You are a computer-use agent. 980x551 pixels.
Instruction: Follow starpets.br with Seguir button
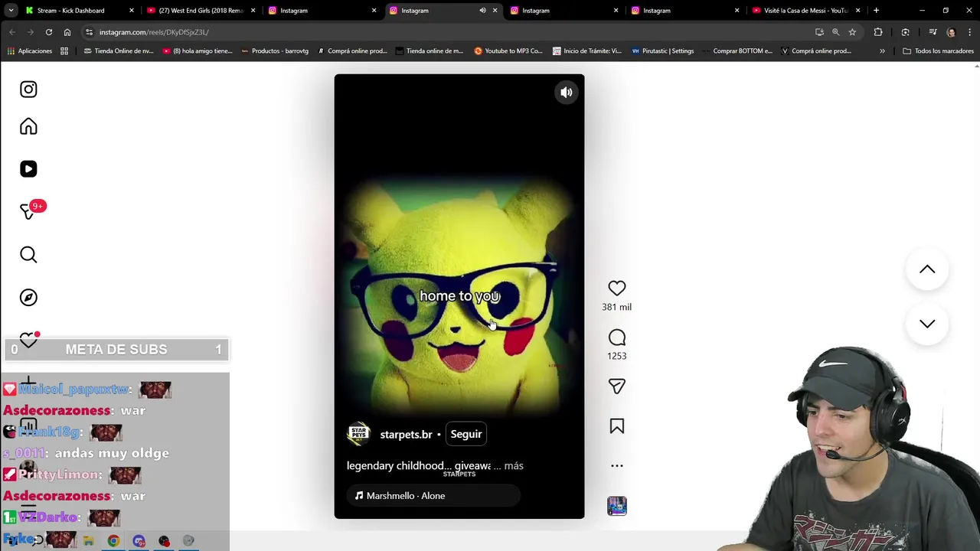click(x=466, y=434)
